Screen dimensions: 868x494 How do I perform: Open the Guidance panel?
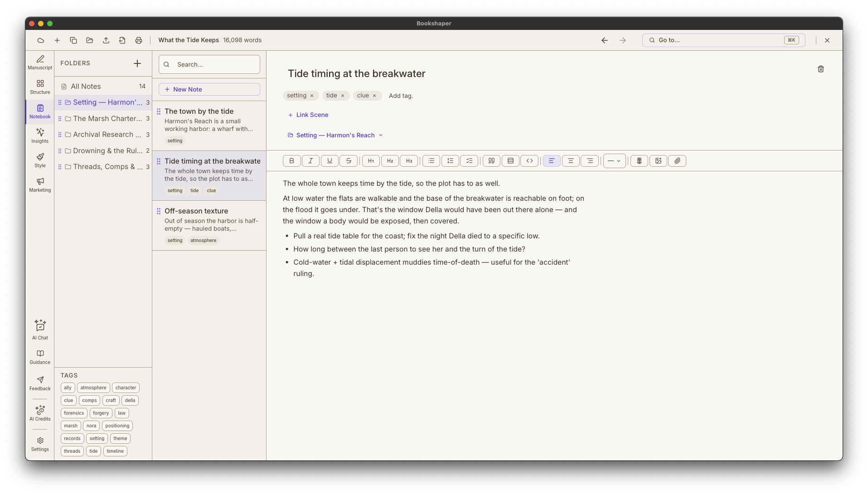[x=40, y=357]
